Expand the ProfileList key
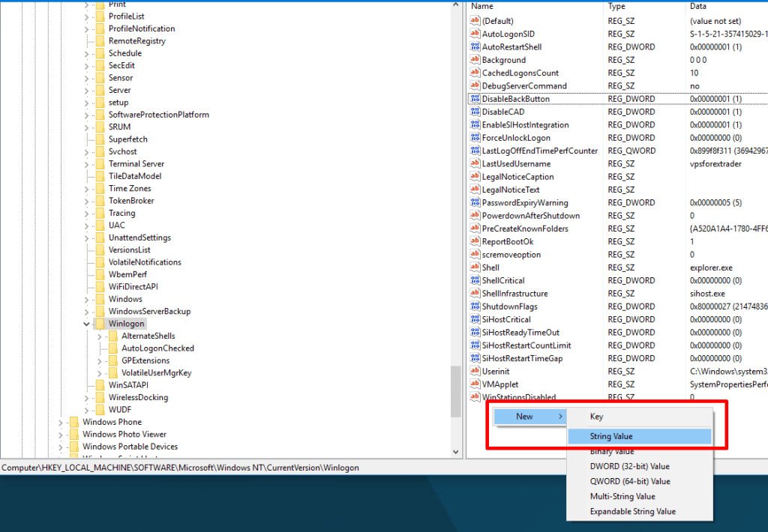This screenshot has width=768, height=532. [86, 16]
